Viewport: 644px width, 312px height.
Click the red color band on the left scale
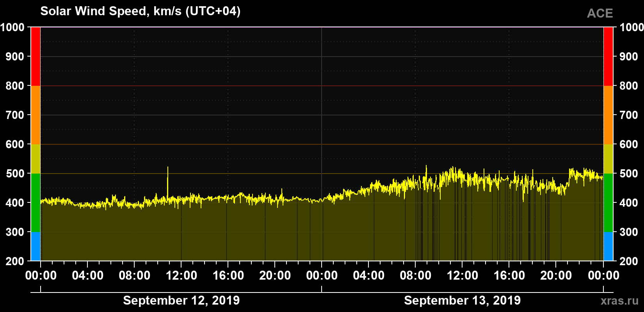36,57
